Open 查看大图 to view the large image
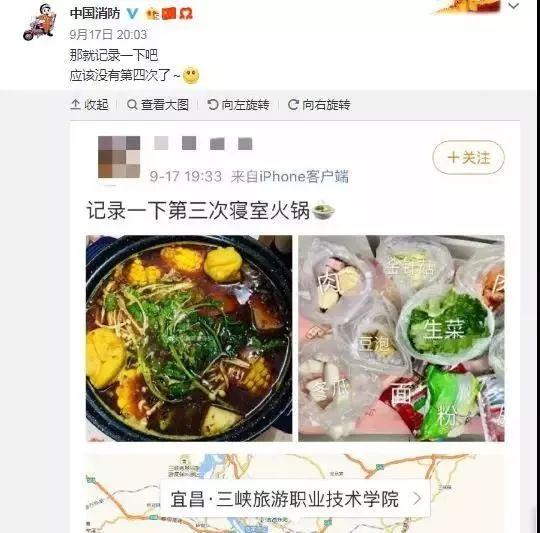Viewport: 540px width, 533px height. pyautogui.click(x=158, y=105)
